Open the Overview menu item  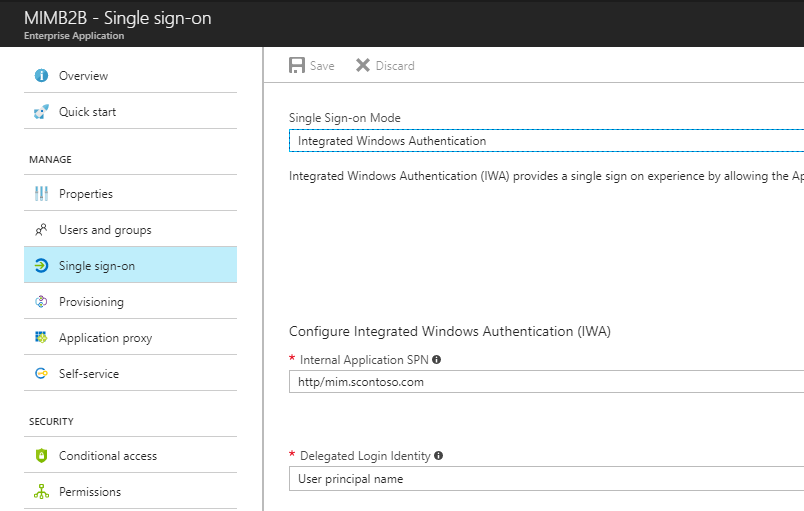click(x=130, y=75)
